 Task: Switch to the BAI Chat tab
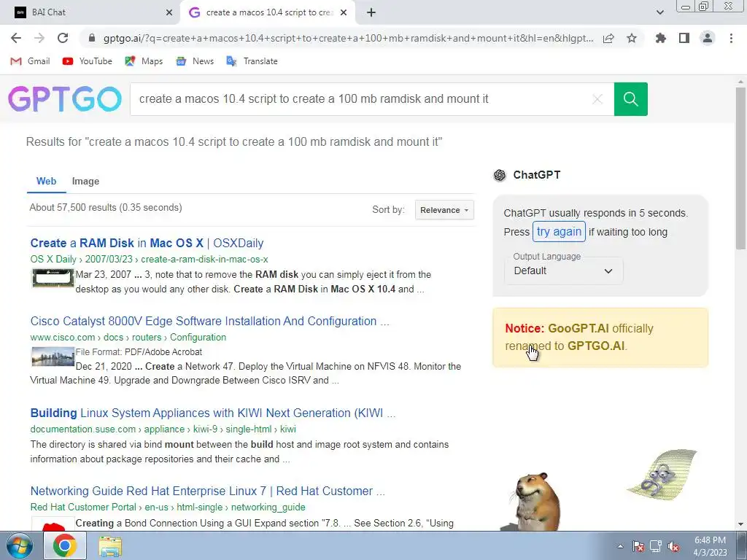click(x=90, y=12)
